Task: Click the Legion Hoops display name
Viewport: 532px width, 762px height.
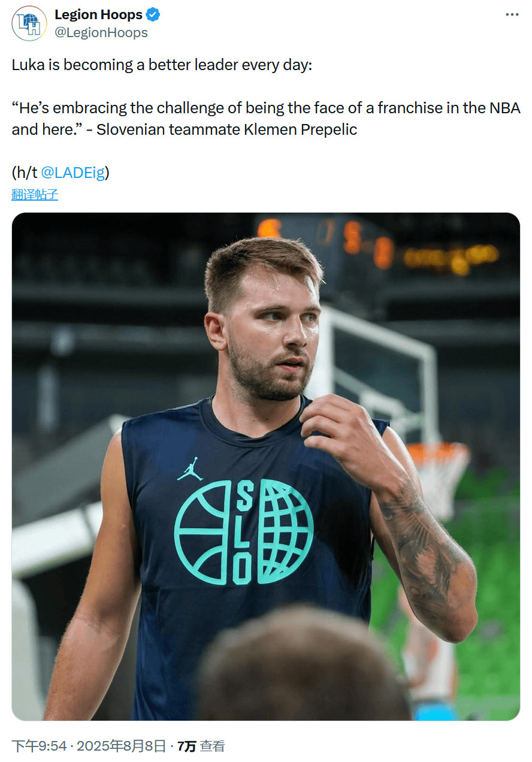Action: pos(98,15)
